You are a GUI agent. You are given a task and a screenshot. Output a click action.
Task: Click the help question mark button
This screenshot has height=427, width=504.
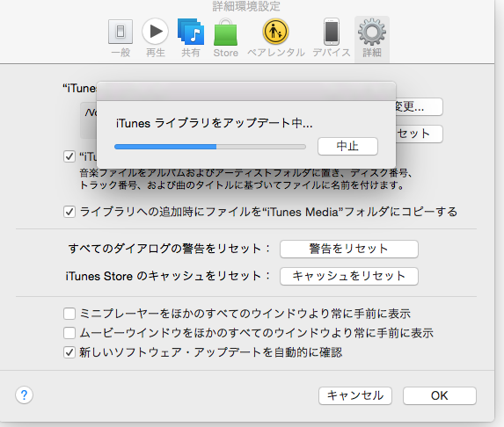24,394
